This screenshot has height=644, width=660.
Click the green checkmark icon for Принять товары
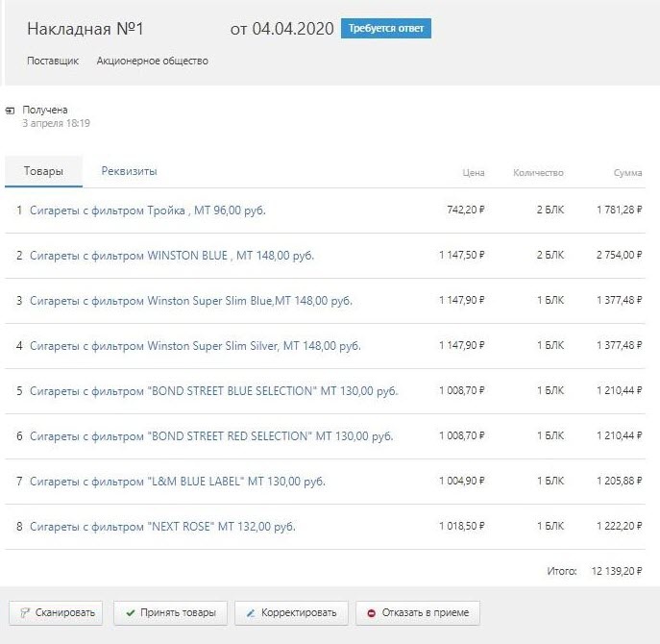coord(131,613)
